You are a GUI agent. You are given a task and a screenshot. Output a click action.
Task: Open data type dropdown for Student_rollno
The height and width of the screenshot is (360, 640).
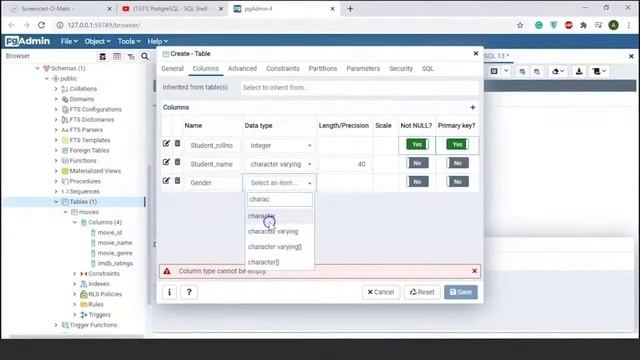coord(280,146)
